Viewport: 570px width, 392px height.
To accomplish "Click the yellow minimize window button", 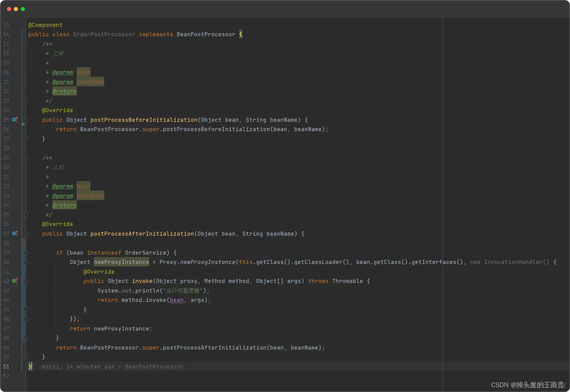I will click(x=16, y=9).
